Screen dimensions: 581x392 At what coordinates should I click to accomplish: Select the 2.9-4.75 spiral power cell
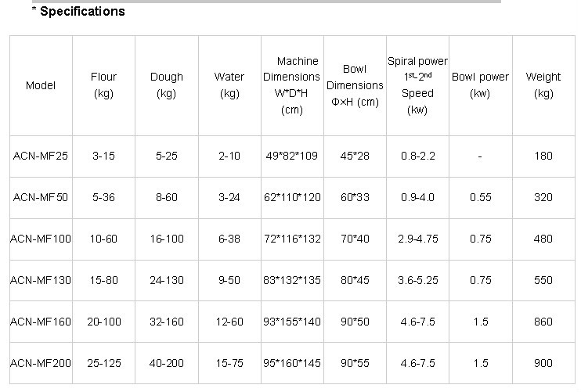417,239
